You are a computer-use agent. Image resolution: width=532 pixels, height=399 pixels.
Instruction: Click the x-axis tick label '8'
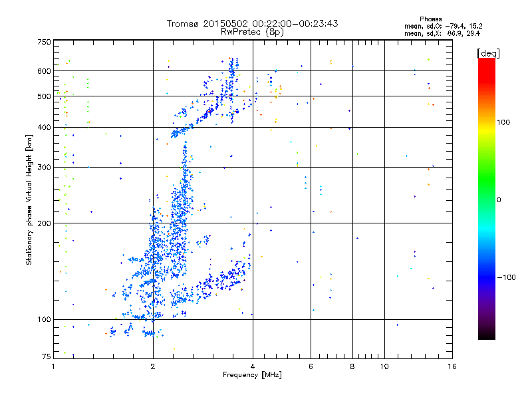pos(352,366)
